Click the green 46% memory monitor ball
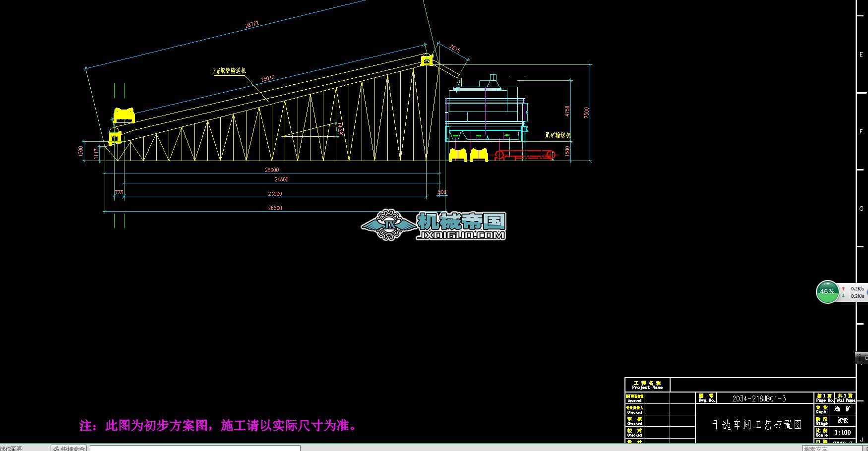Image resolution: width=868 pixels, height=451 pixels. (x=827, y=292)
